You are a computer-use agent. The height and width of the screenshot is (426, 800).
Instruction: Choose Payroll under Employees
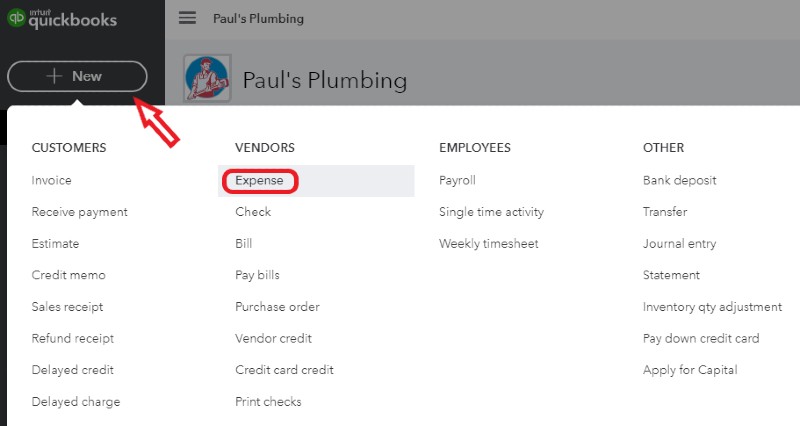tap(457, 181)
